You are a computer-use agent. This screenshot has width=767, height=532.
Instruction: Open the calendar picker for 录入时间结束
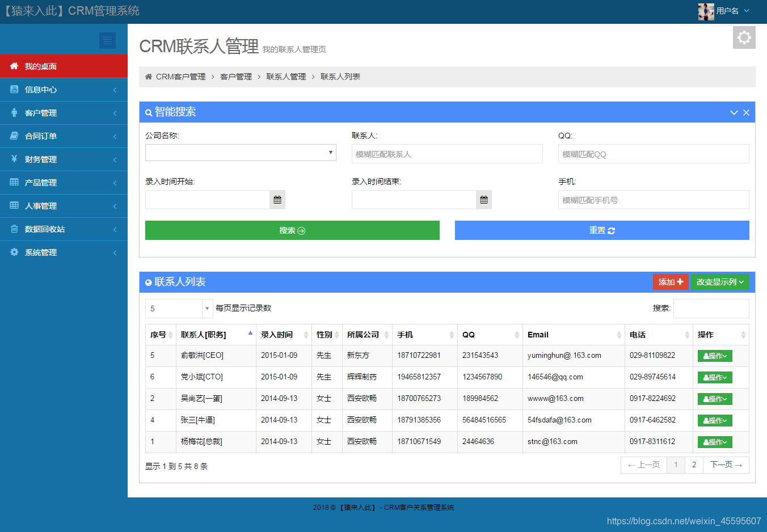click(483, 199)
